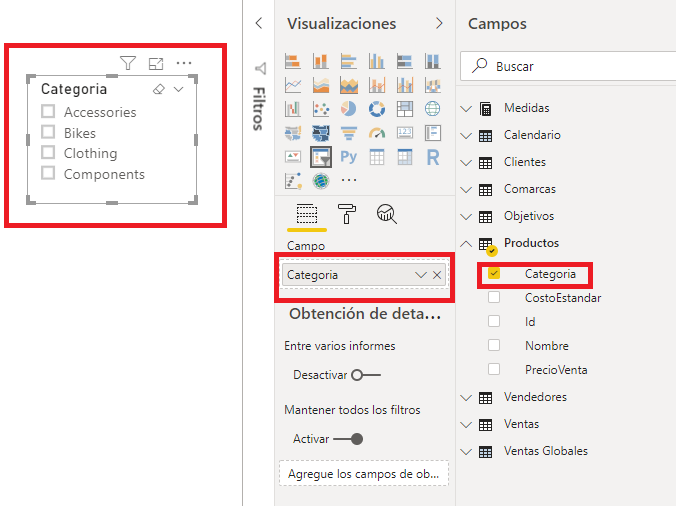Toggle Mantener todos los filtros switch
676x506 pixels.
coord(348,439)
